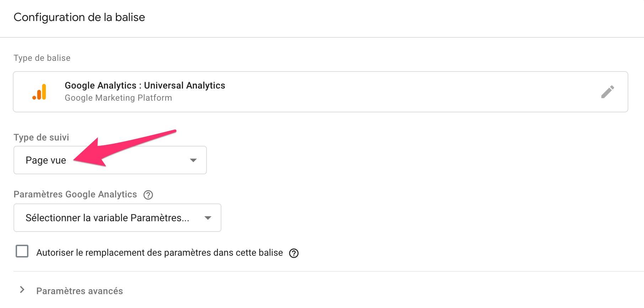Click the help icon beside the override checkbox
Screen dimensions: 644x308
294,253
